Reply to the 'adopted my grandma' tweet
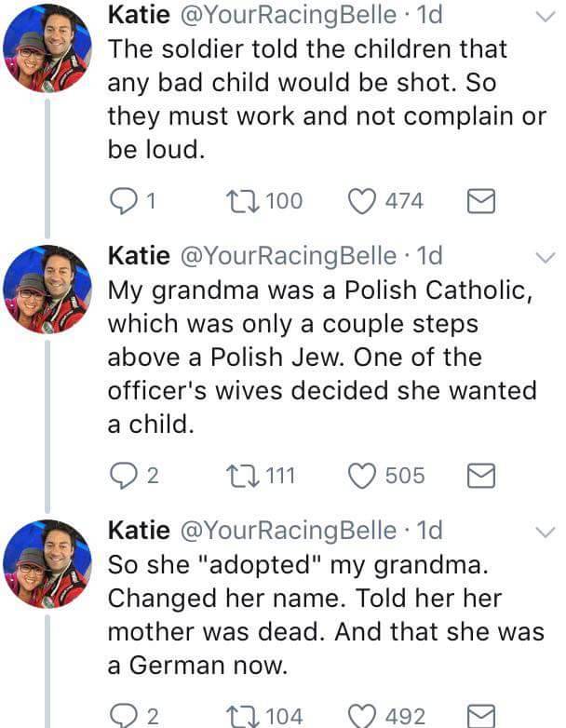Image resolution: width=566 pixels, height=728 pixels. click(125, 715)
